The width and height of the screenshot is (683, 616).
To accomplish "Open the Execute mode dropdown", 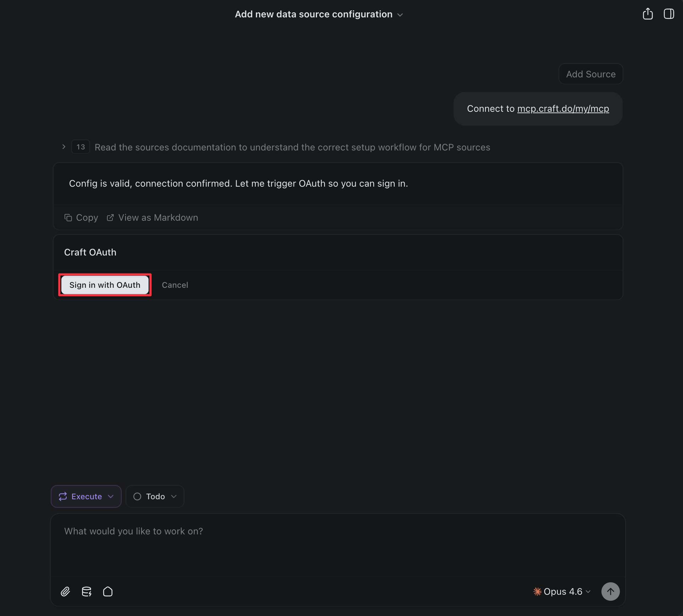I will coord(111,496).
